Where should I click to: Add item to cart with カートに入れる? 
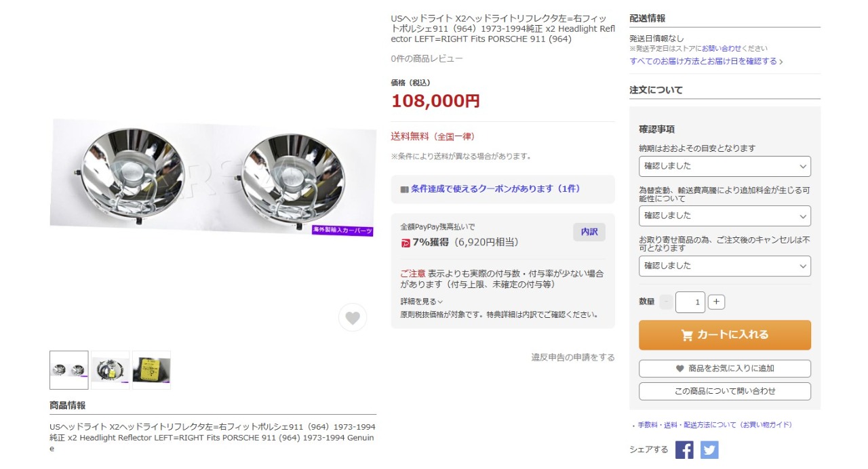(x=725, y=335)
